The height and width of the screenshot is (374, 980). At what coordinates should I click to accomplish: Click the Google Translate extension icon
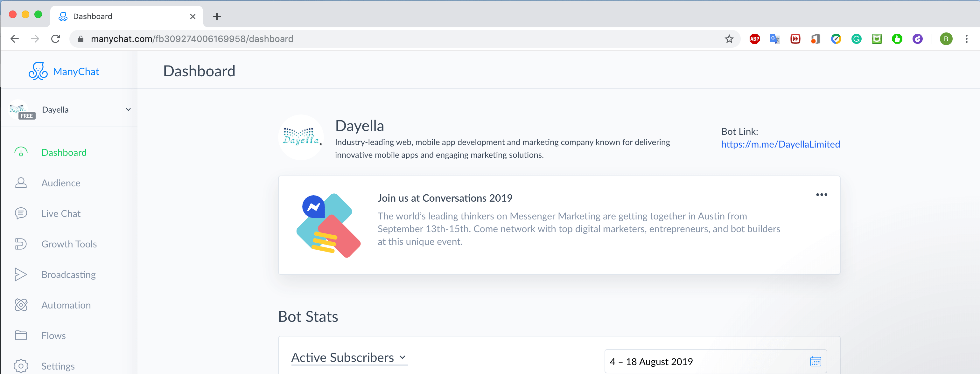[775, 39]
